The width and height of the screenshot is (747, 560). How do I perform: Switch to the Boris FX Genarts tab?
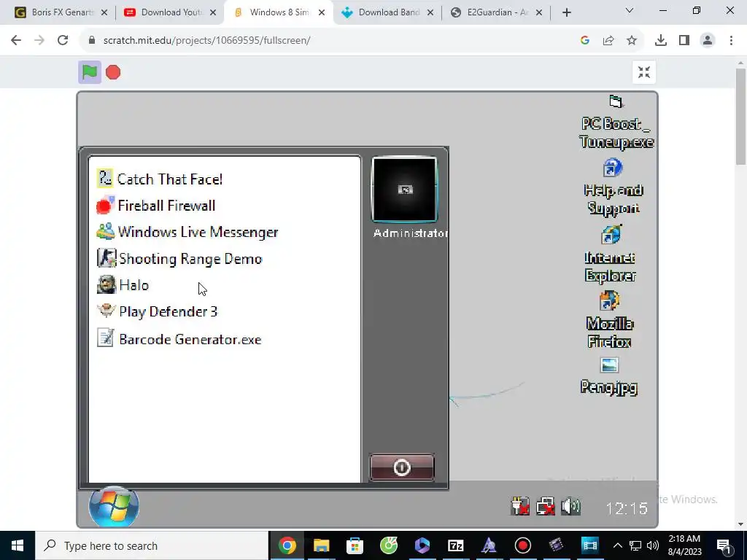[61, 12]
